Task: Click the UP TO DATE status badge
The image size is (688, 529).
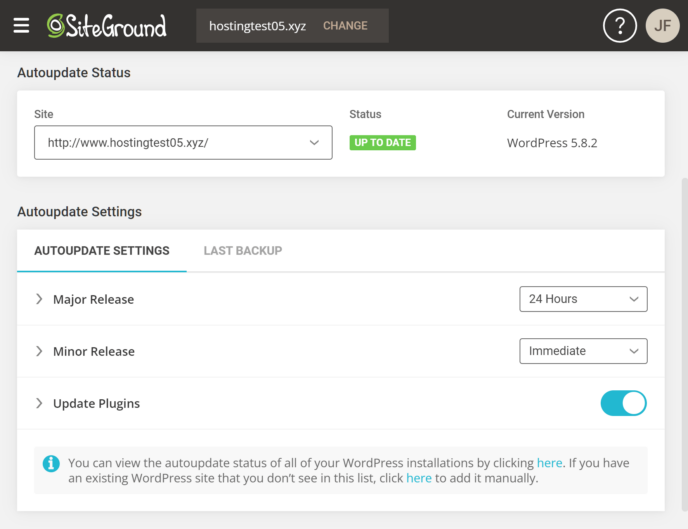Action: click(383, 143)
